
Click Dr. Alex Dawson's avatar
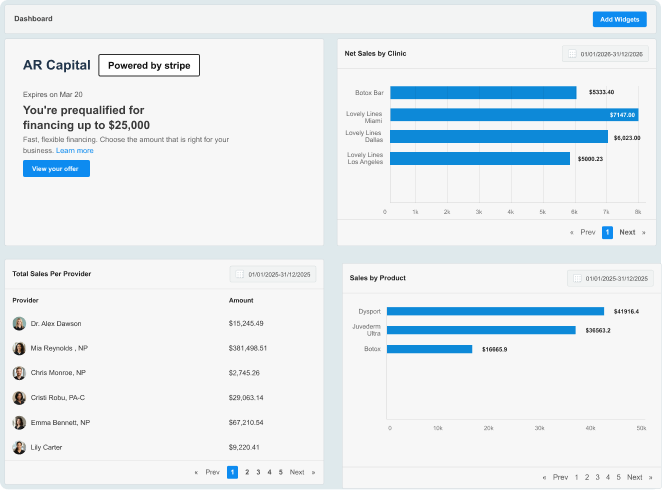tap(19, 324)
